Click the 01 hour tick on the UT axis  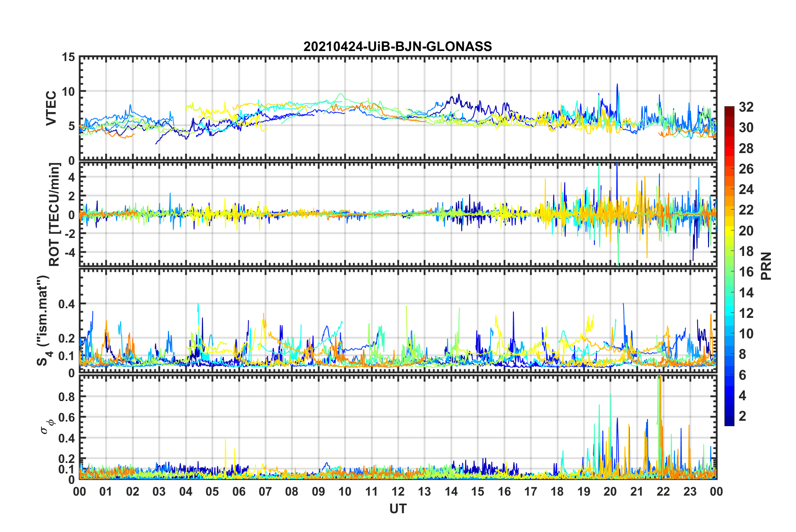pyautogui.click(x=106, y=491)
